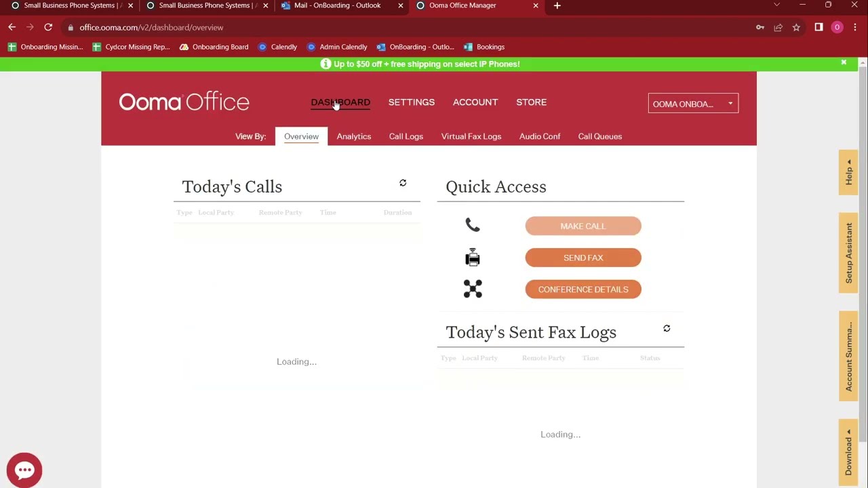Open Virtual Fax Logs view
The image size is (868, 488).
click(471, 136)
